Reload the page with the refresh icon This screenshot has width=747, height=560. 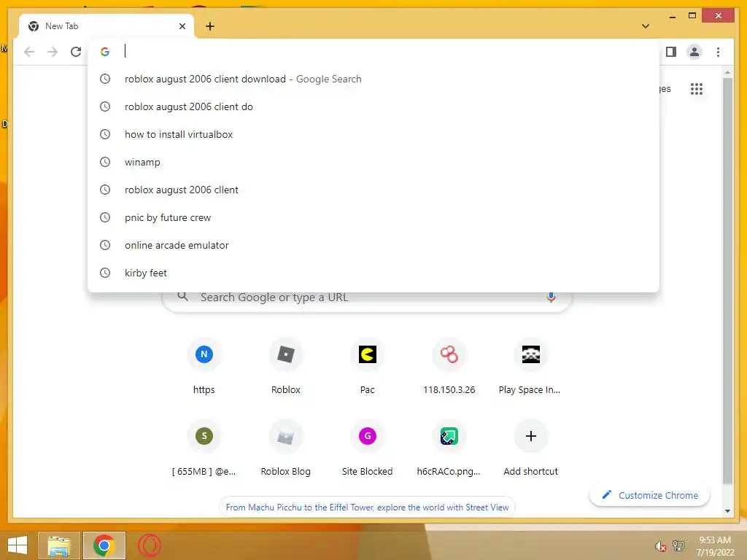tap(76, 52)
